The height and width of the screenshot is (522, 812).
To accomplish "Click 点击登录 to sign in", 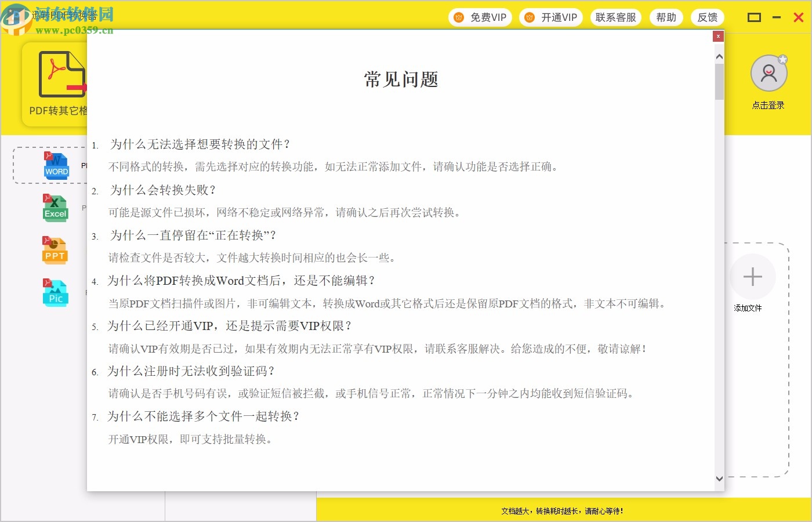I will pyautogui.click(x=768, y=105).
